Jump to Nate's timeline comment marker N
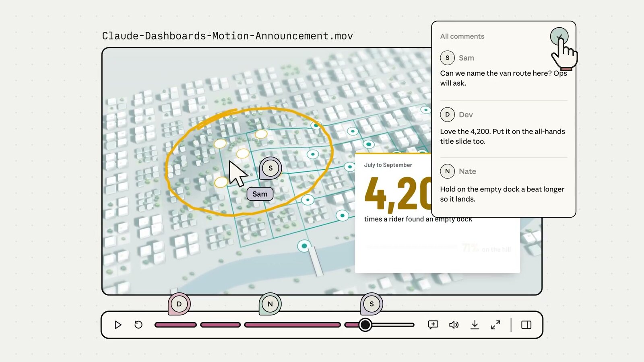The width and height of the screenshot is (644, 362). coord(270,304)
